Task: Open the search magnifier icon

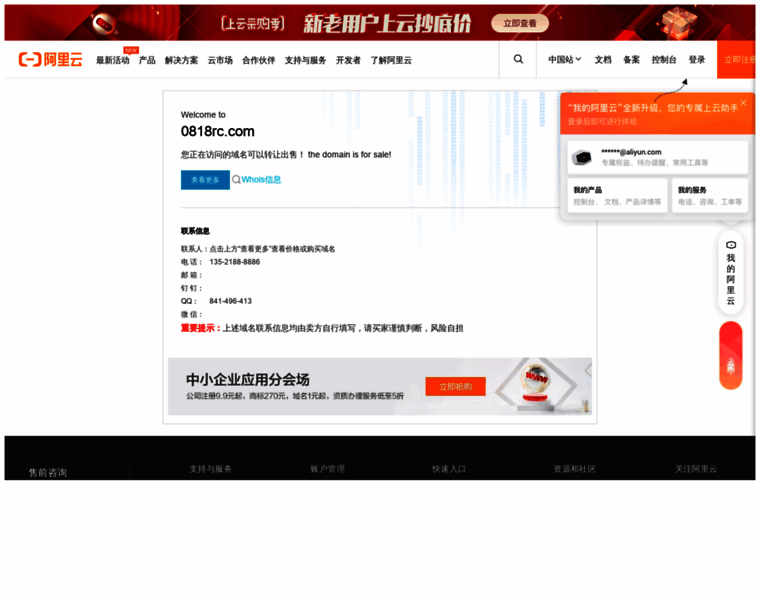Action: 518,59
